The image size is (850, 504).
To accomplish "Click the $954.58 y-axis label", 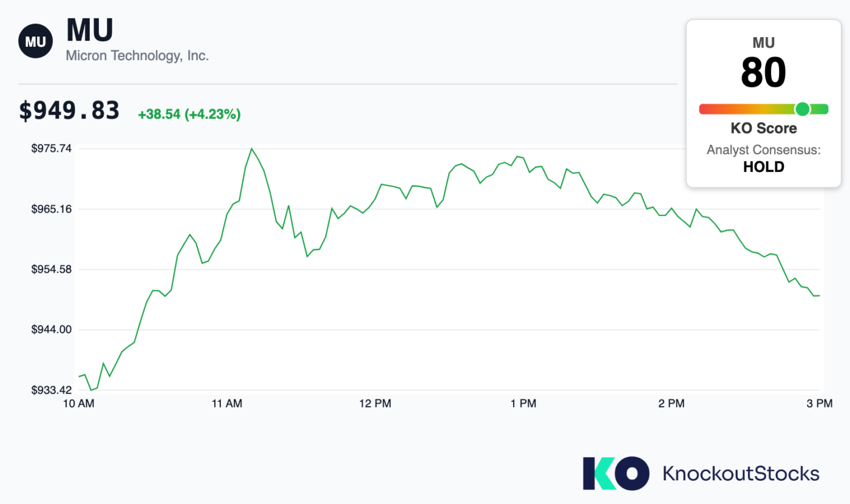I will [x=51, y=269].
